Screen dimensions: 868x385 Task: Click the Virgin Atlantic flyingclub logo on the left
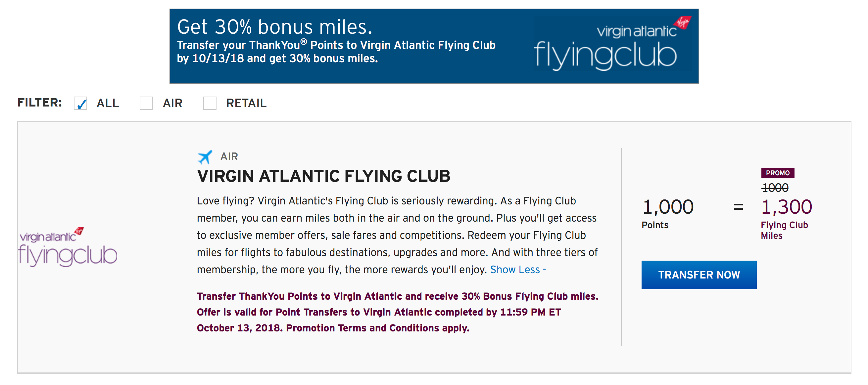click(68, 247)
